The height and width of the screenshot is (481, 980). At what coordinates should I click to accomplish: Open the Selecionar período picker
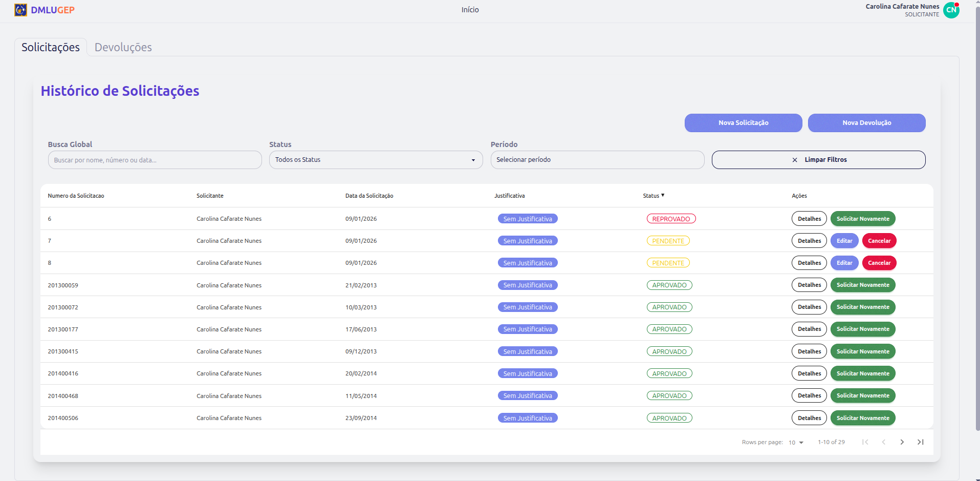(597, 160)
